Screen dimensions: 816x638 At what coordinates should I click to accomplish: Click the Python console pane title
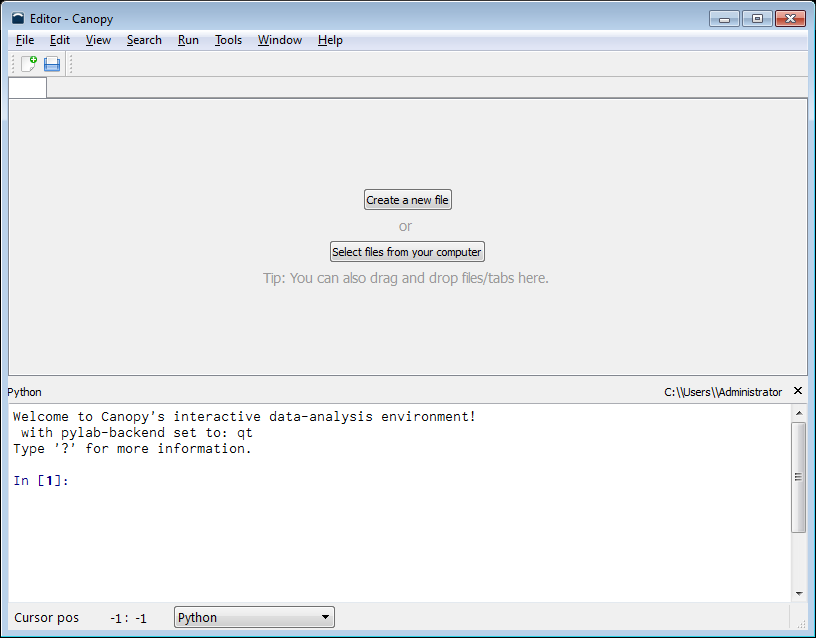point(24,392)
